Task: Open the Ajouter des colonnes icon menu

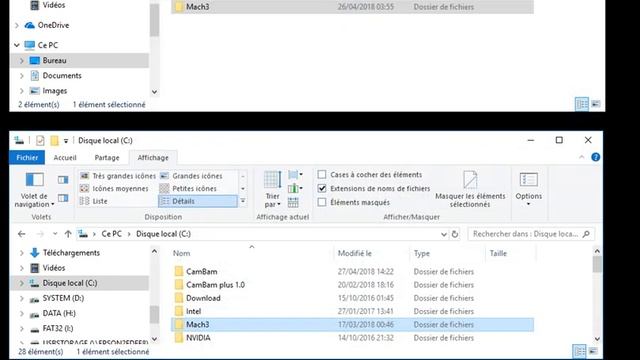Action: (x=295, y=189)
